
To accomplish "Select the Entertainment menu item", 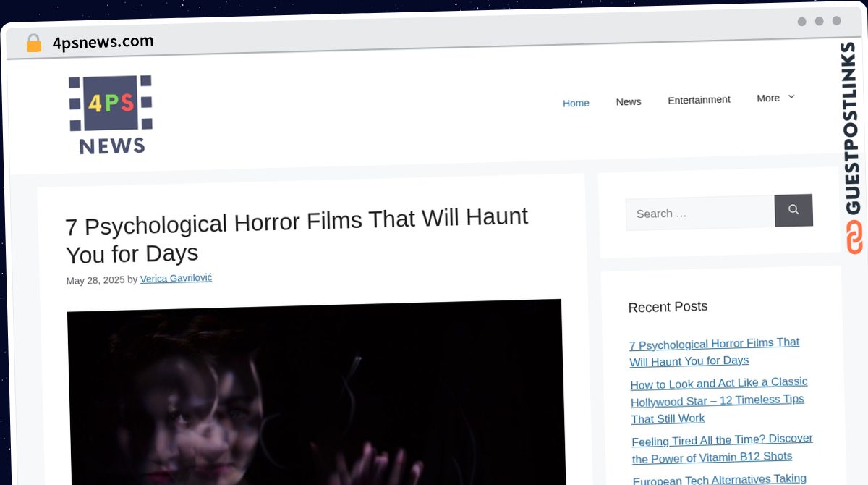I will pos(699,100).
